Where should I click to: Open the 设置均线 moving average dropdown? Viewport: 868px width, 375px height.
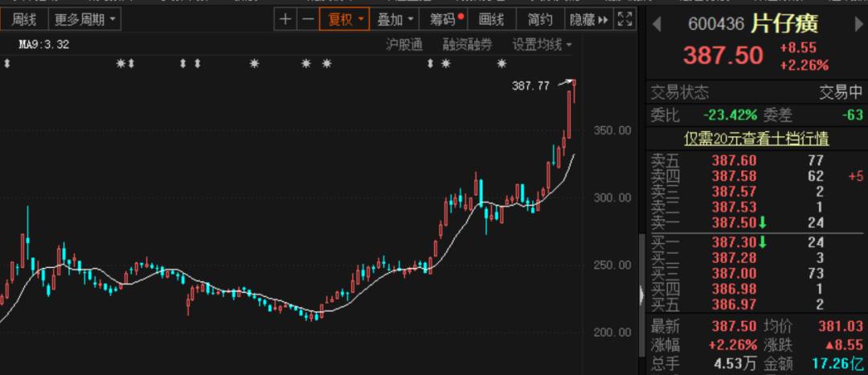542,44
